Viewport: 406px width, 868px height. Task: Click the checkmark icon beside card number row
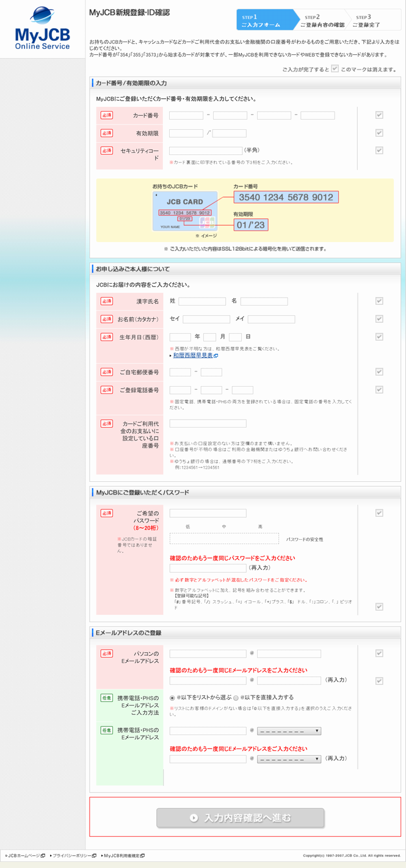coord(379,115)
